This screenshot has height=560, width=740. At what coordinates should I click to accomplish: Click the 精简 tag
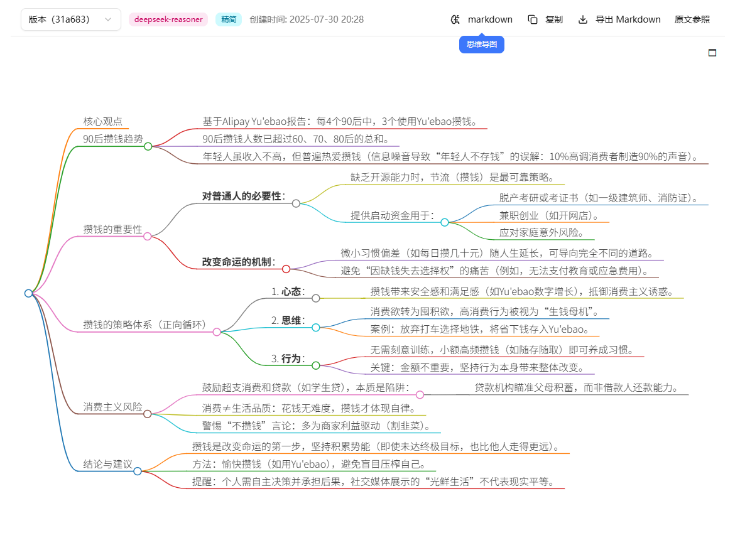tap(229, 19)
